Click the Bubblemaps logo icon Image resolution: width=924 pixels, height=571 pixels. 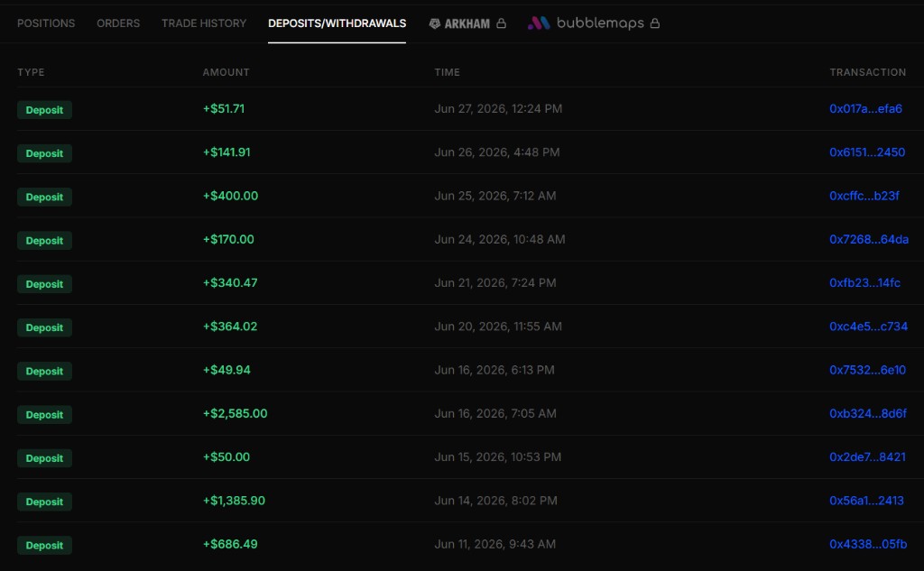tap(539, 23)
